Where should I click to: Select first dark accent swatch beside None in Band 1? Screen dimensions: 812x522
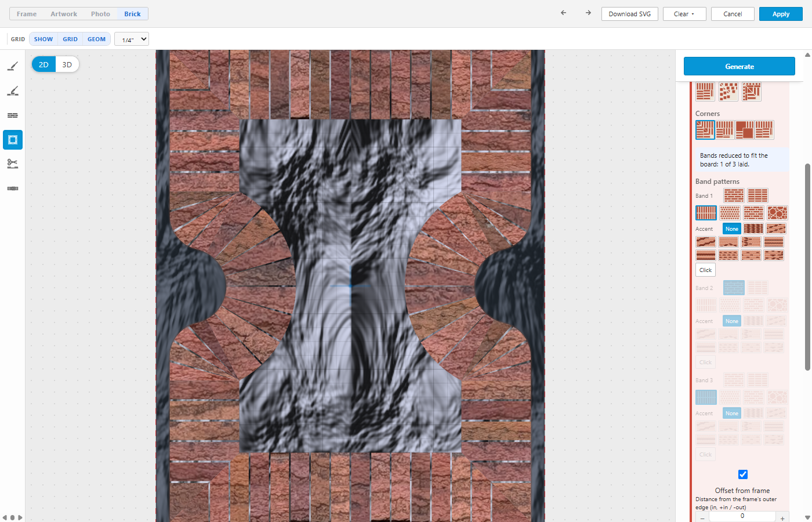pyautogui.click(x=753, y=229)
